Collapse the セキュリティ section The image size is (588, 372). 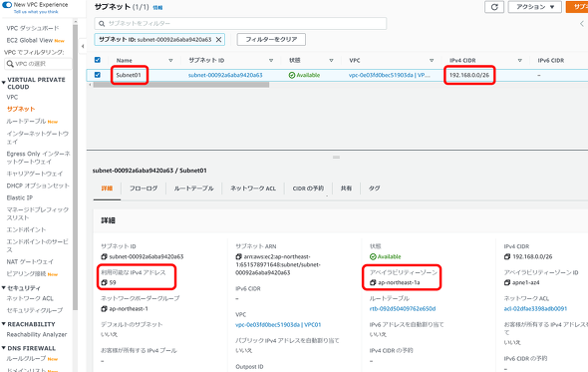[x=3, y=288]
